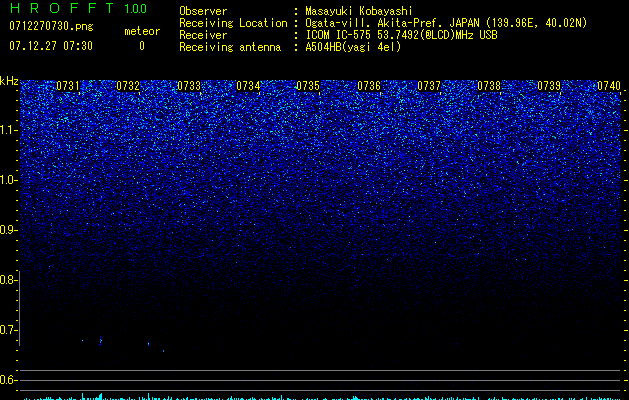The height and width of the screenshot is (400, 629).
Task: Click the 0.9 frequency axis label
Action: (x=7, y=230)
